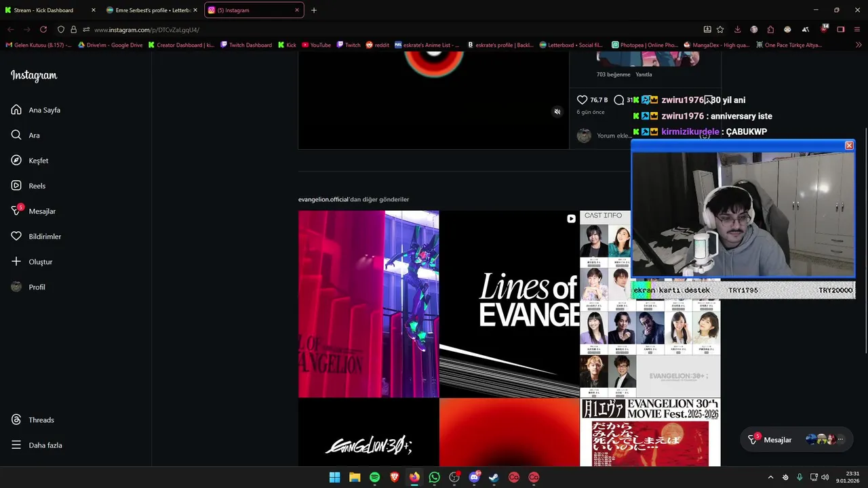Open the extensions puzzle icon
Image resolution: width=868 pixels, height=488 pixels.
770,30
